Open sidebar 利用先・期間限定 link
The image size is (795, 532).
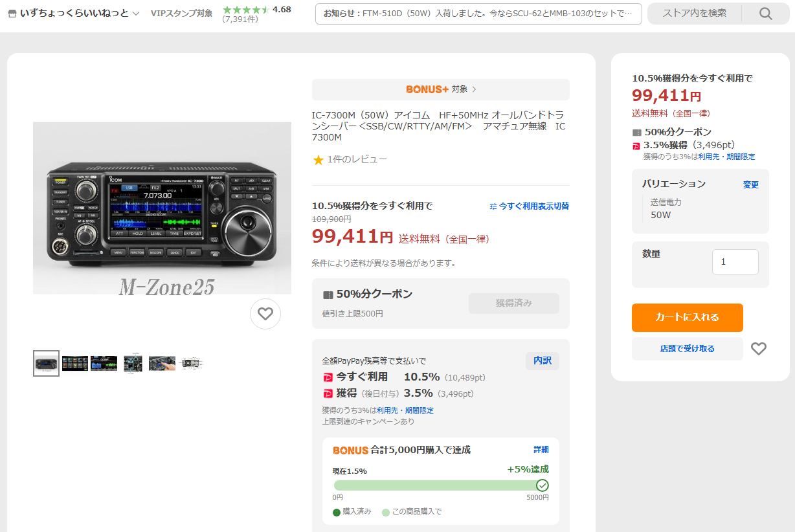[x=726, y=157]
